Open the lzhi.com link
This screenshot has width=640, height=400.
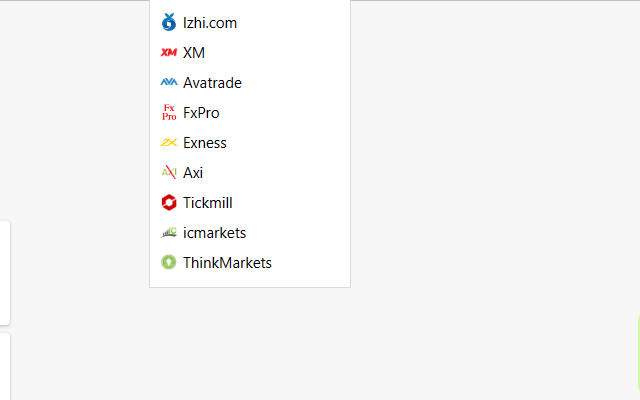tap(210, 23)
